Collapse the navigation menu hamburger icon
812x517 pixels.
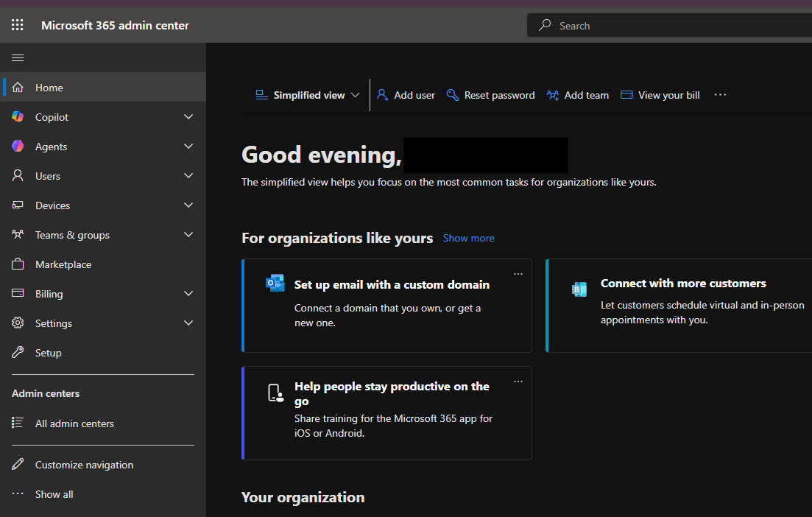pos(18,58)
